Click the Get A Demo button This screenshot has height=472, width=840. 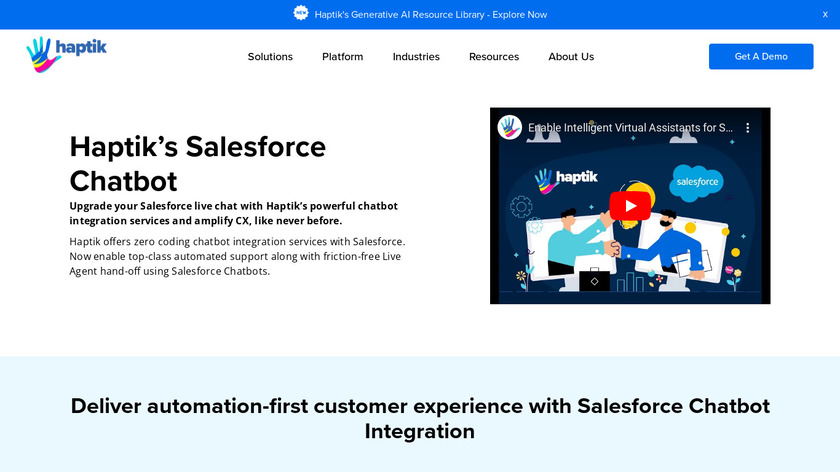[761, 56]
